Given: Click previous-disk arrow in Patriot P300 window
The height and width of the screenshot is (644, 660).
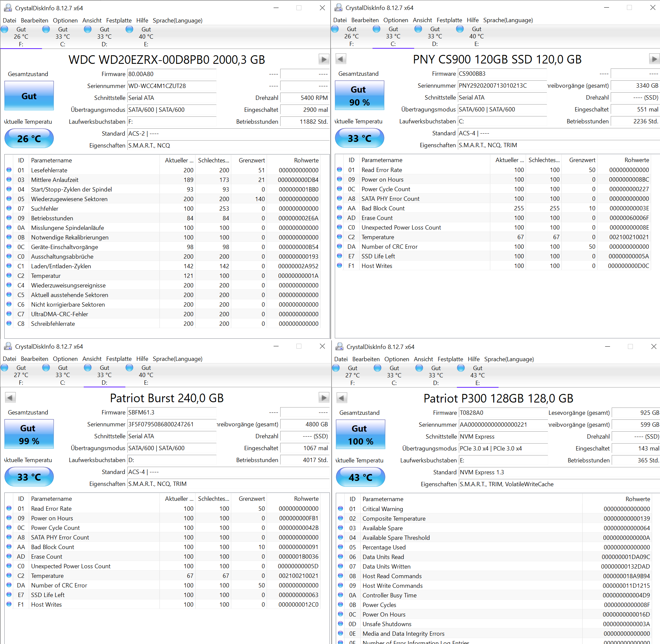Looking at the screenshot, I should (342, 398).
